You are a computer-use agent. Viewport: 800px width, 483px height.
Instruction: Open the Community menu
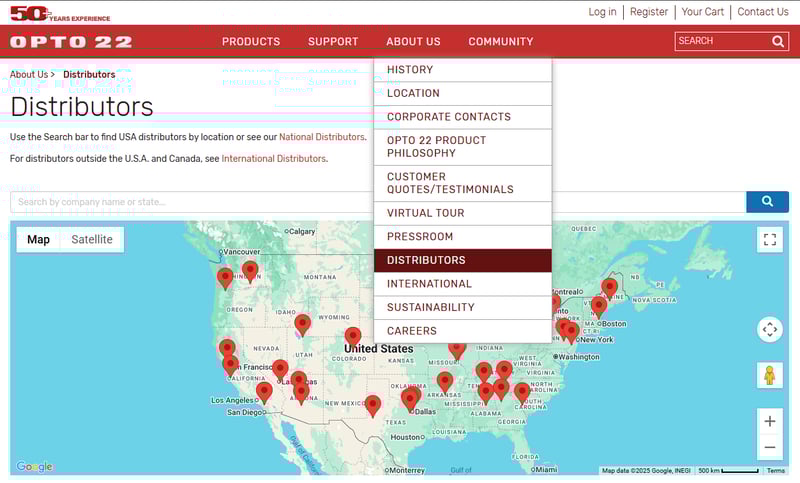pyautogui.click(x=501, y=42)
